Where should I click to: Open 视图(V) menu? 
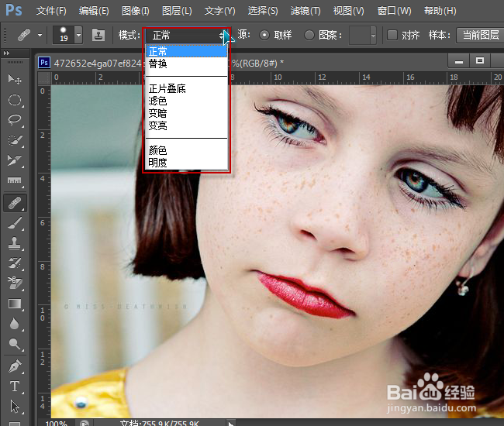348,11
